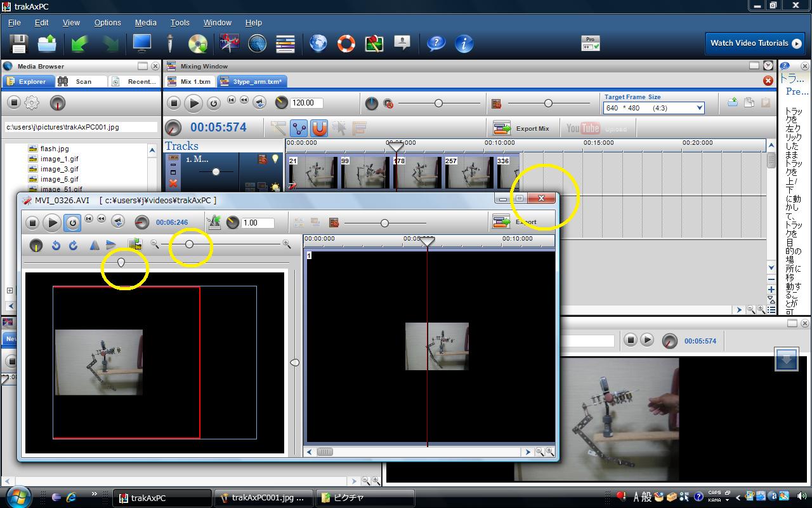Viewport: 812px width, 508px height.
Task: Click the metronome icon in the MVI_0326.AVI window
Action: click(x=214, y=222)
